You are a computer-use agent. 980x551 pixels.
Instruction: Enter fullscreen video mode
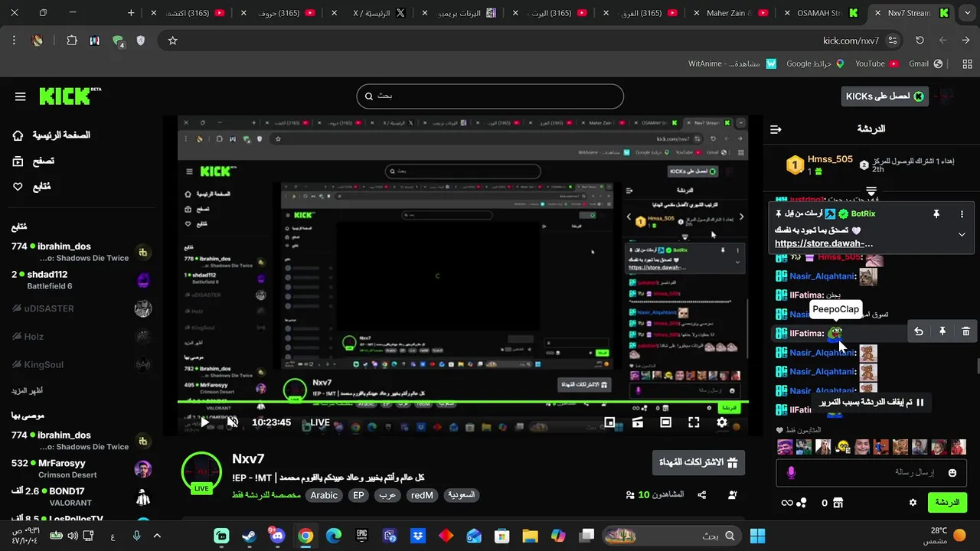click(694, 422)
